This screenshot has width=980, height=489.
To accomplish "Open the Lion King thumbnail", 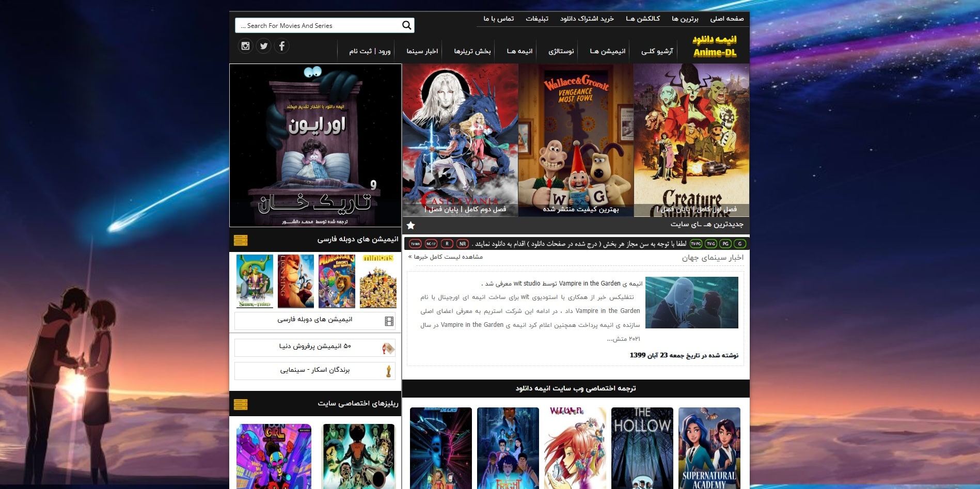I will 296,281.
